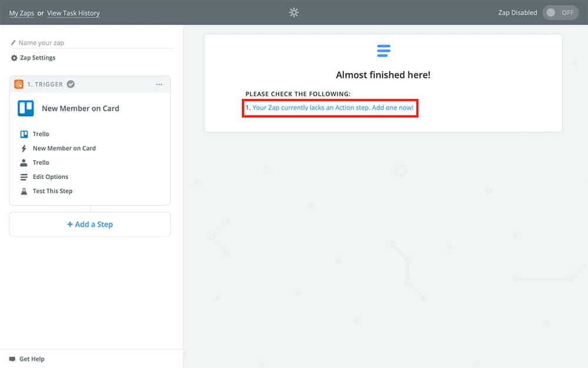Screen dimensions: 588x368
Task: Click the Zapier logo in the top bar
Action: tap(294, 12)
